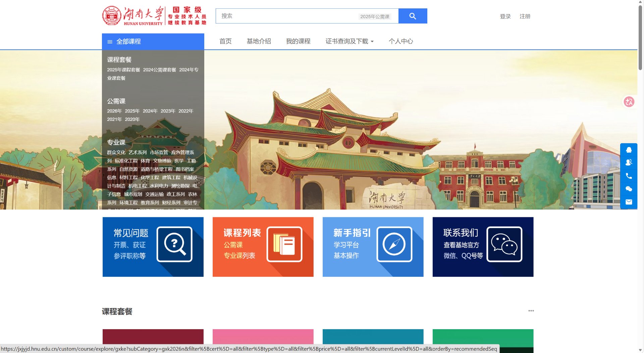Screen dimensions: 644x353
Task: Click the email envelope icon in side panel
Action: pyautogui.click(x=629, y=202)
